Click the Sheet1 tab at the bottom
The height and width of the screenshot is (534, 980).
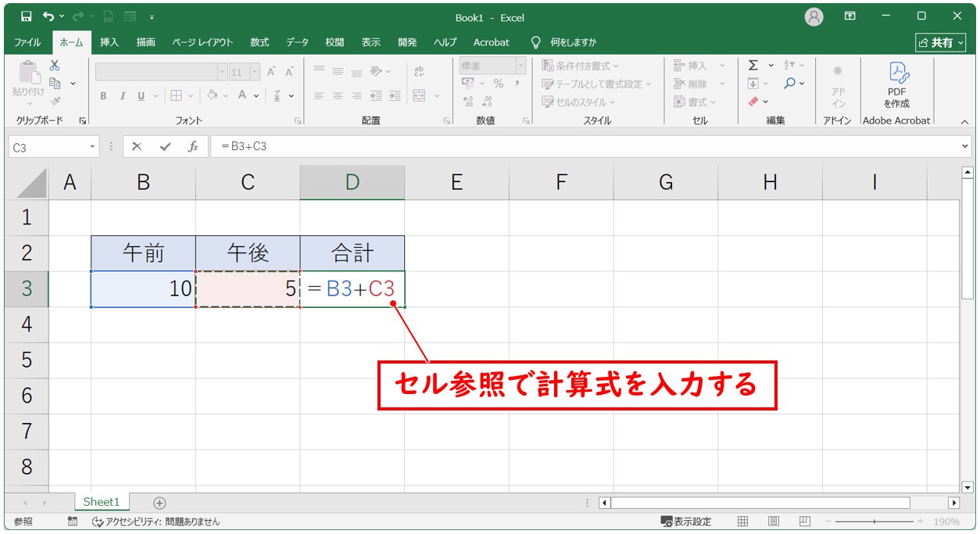pos(101,502)
